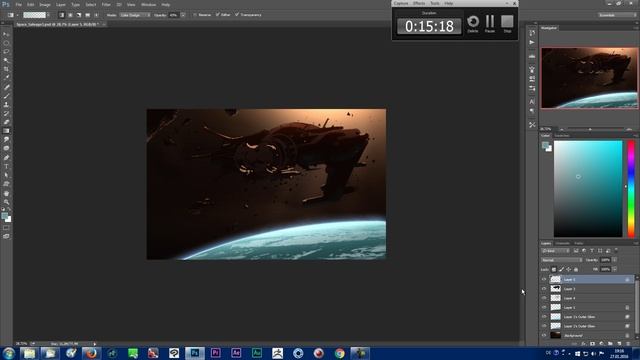
Task: Click the add layer mask icon
Action: 593,344
